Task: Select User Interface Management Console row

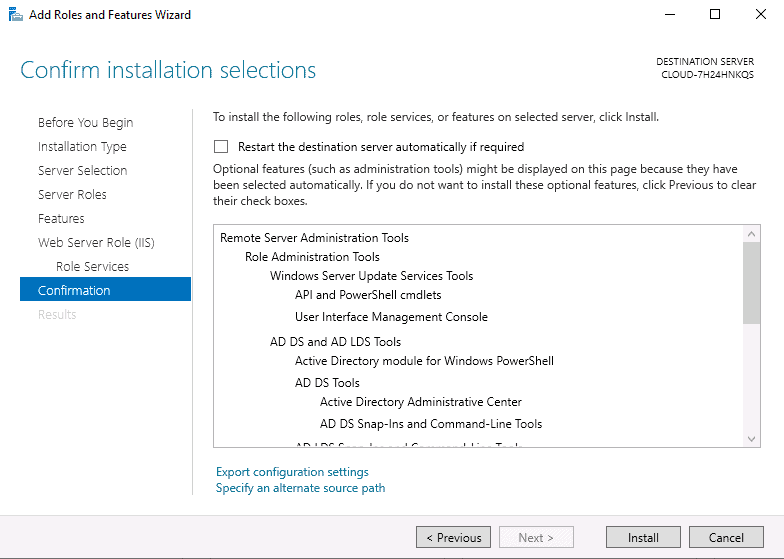Action: tap(391, 316)
